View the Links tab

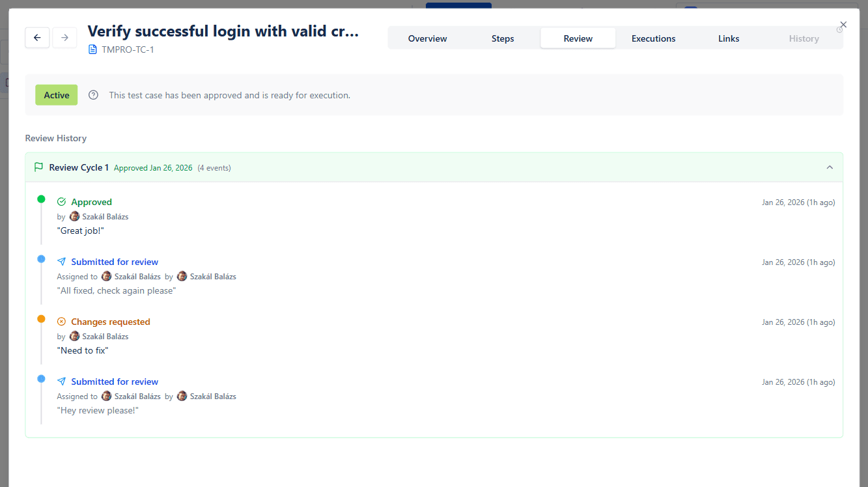pos(729,38)
